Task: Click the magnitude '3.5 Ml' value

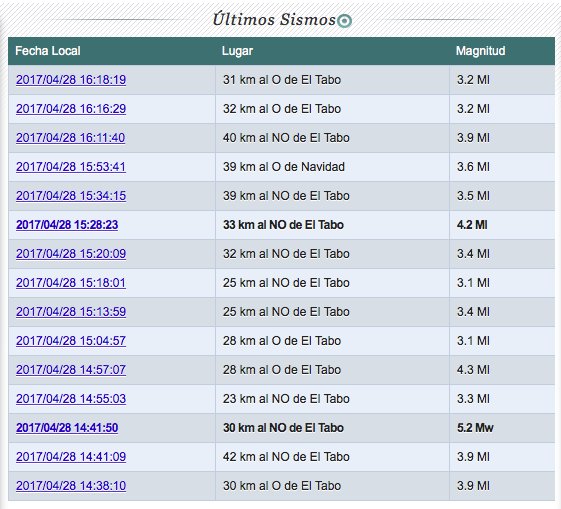Action: point(473,195)
